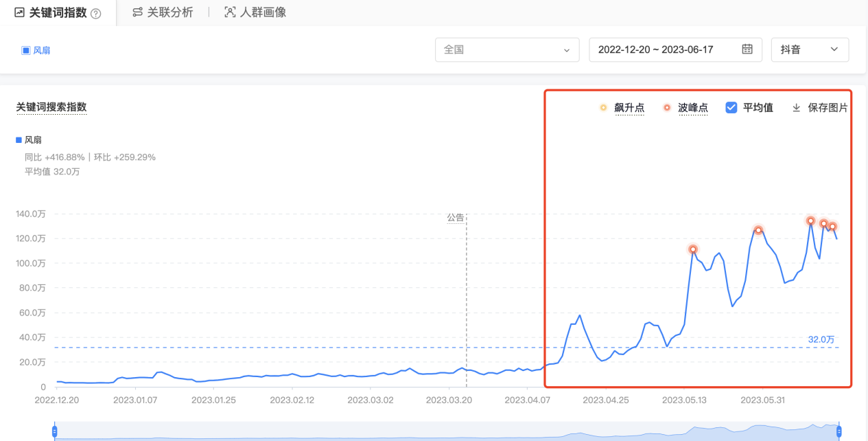
Task: Click the 公告 marker on the chart
Action: (x=456, y=217)
